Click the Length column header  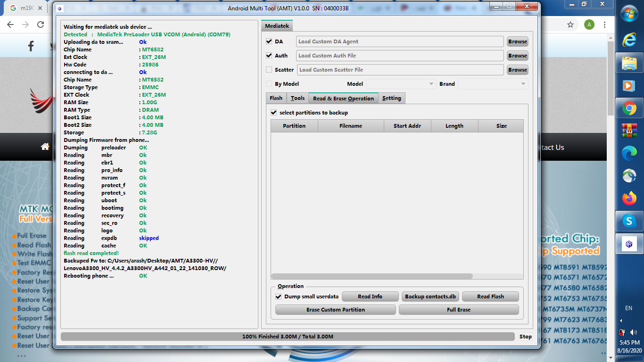454,126
